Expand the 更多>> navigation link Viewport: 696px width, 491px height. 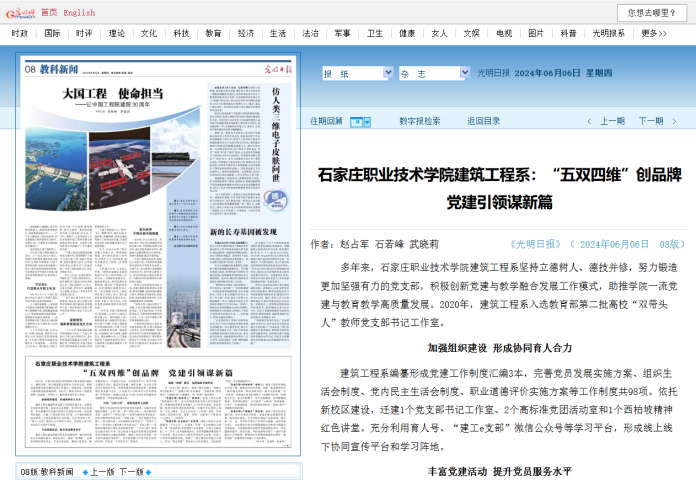pyautogui.click(x=654, y=33)
